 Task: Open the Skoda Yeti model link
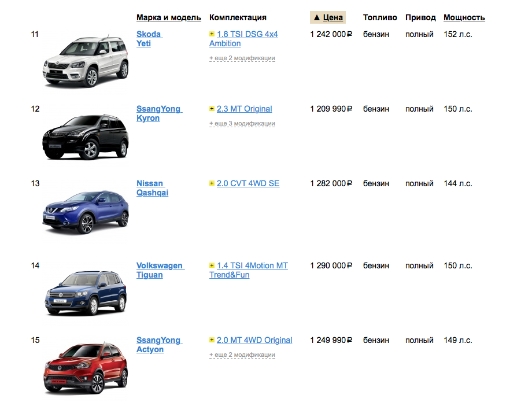(149, 39)
